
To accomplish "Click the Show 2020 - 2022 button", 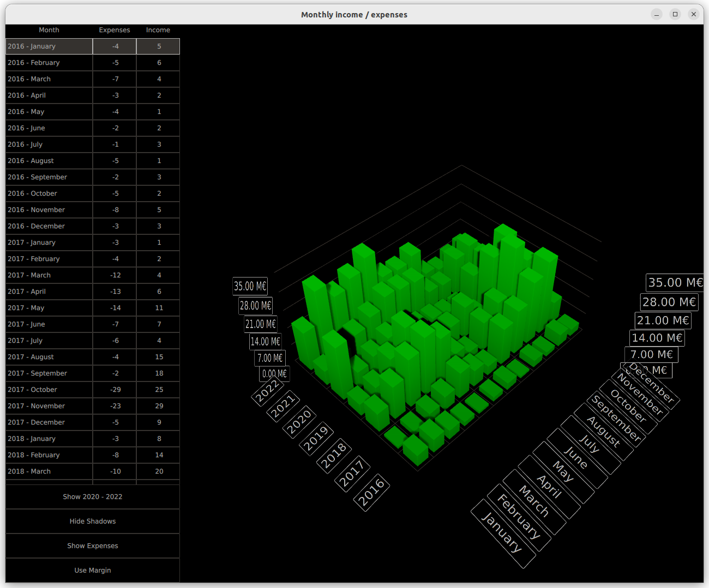I will tap(93, 496).
